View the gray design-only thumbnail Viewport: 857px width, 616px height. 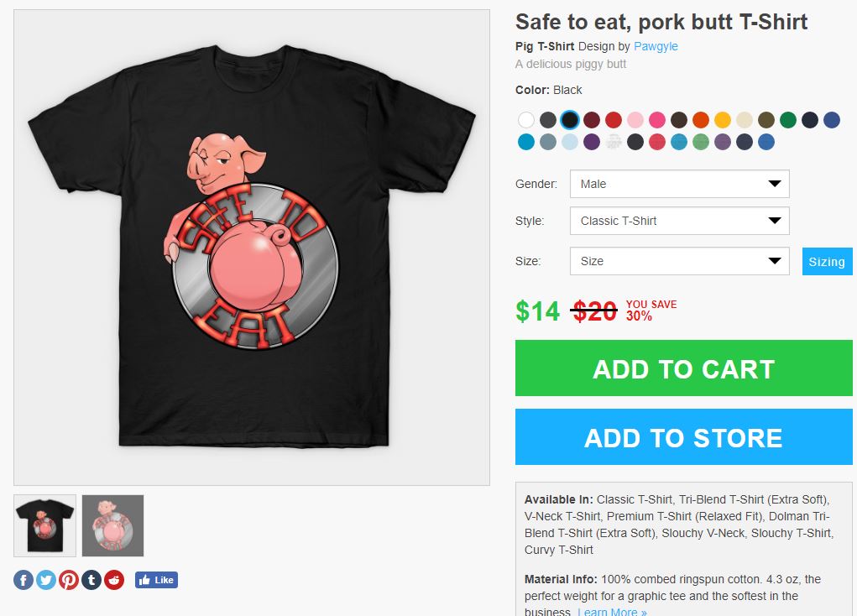112,525
